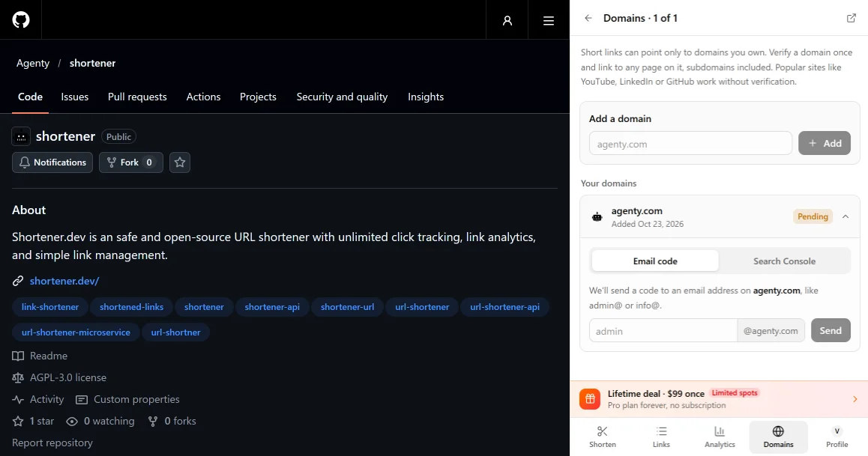Viewport: 868px width, 456px height.
Task: Visit the shortener.dev/ website link
Action: [x=64, y=281]
